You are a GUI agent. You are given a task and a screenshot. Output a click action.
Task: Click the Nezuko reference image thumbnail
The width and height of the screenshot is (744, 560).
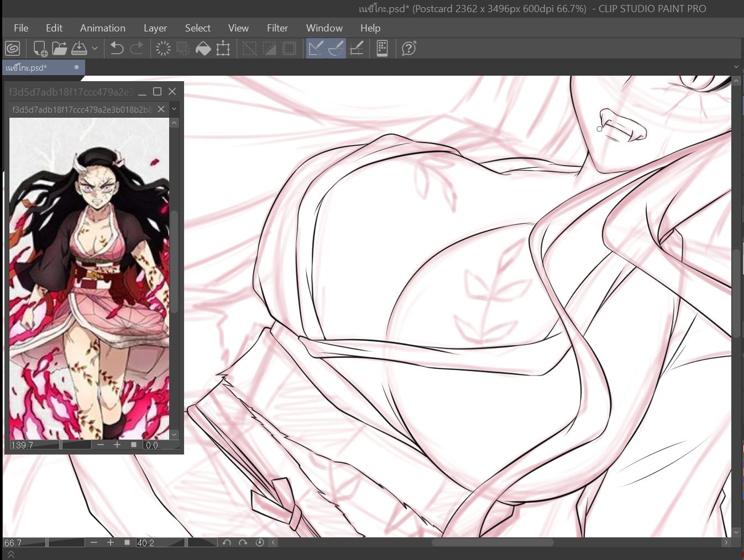pos(89,279)
